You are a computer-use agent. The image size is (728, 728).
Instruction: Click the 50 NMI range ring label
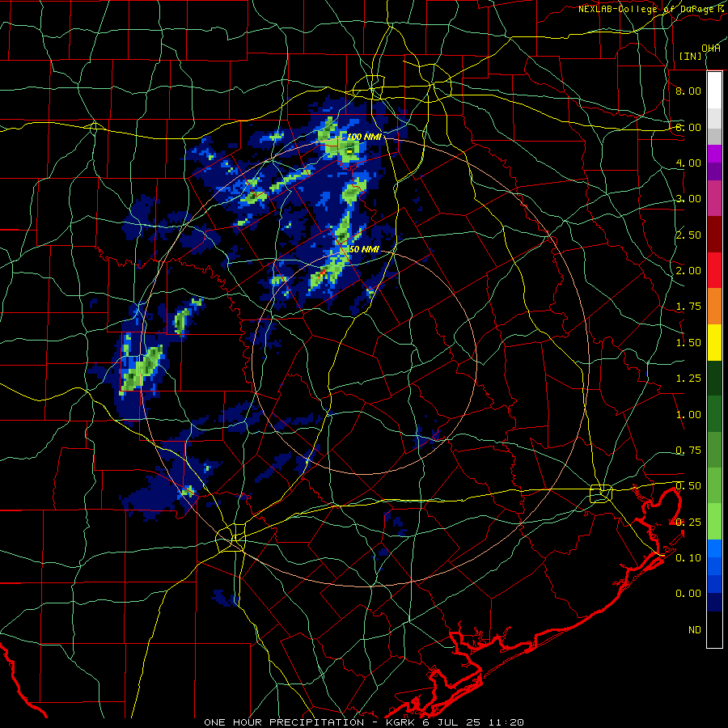coord(365,250)
